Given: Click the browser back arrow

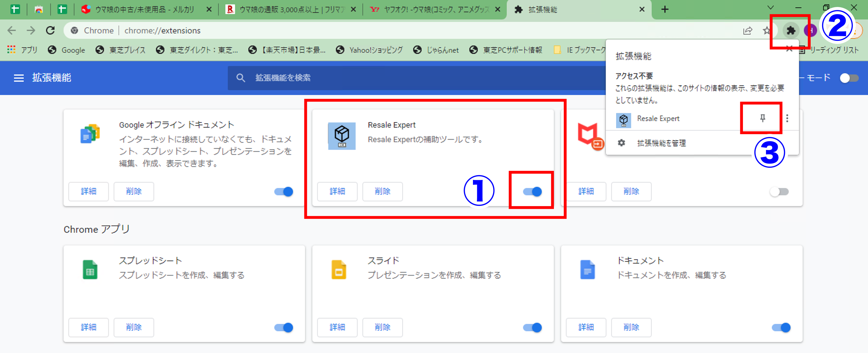Looking at the screenshot, I should point(12,30).
